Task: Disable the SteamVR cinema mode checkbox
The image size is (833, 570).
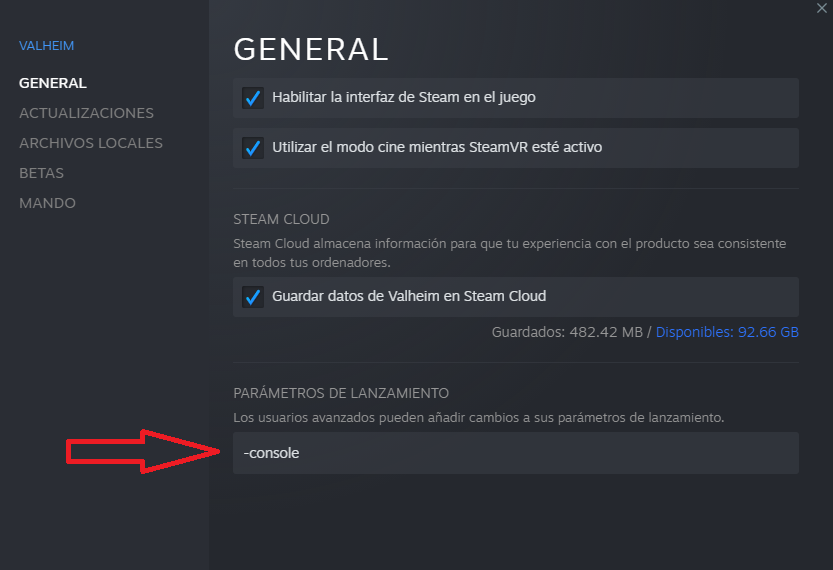Action: 253,148
